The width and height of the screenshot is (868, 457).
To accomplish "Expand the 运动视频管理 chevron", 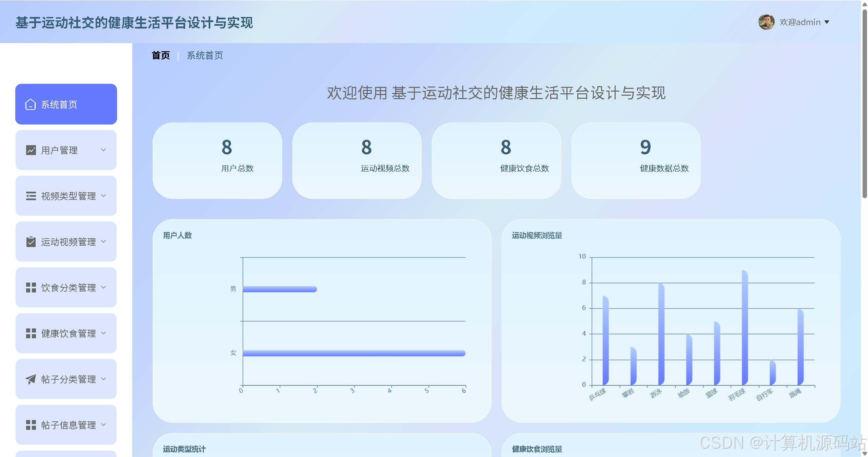I will click(x=103, y=241).
